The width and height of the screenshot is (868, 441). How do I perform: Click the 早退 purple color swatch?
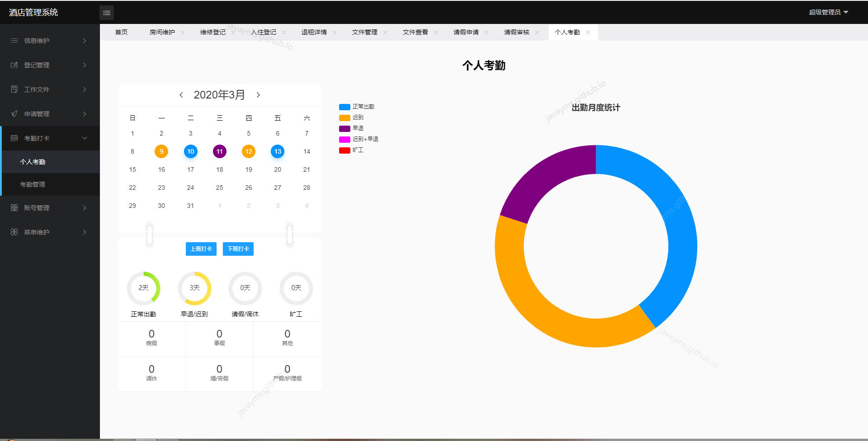point(344,128)
